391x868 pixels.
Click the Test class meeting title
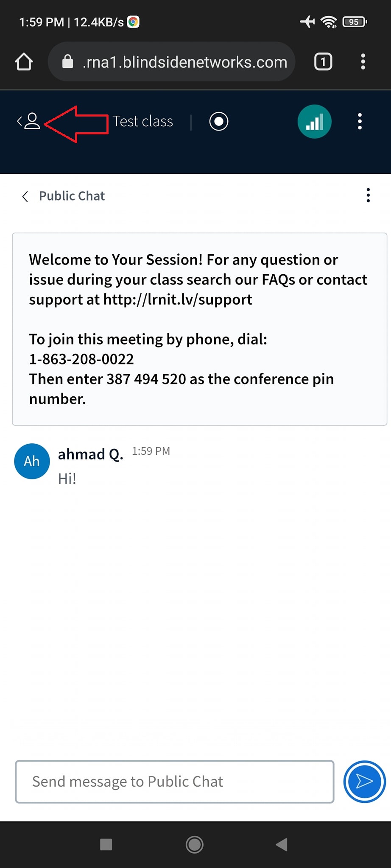pos(143,122)
